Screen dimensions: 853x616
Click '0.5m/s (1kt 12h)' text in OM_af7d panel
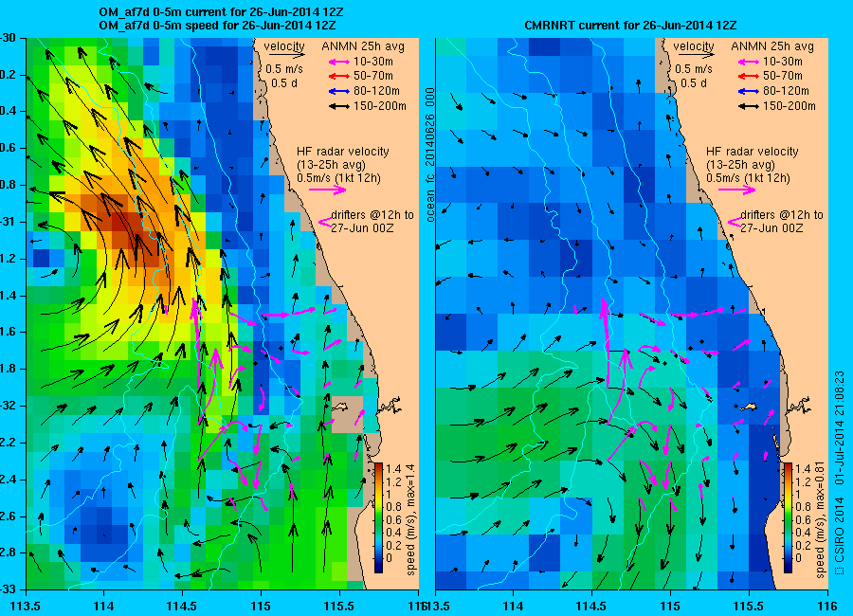point(339,178)
